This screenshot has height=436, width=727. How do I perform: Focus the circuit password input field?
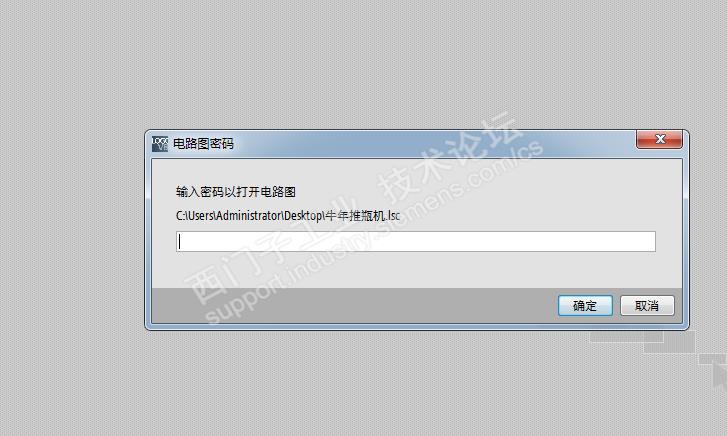click(x=416, y=242)
